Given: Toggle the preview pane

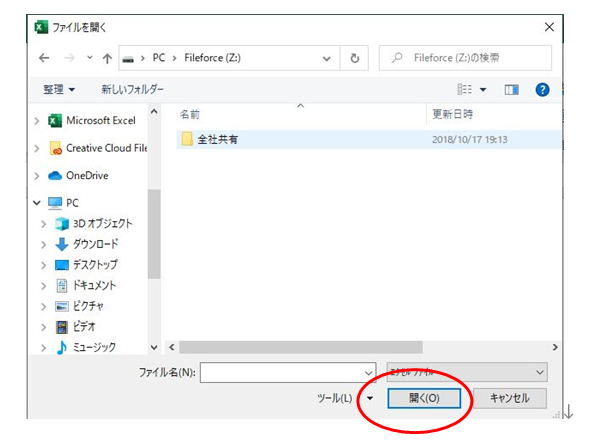Looking at the screenshot, I should coord(511,90).
